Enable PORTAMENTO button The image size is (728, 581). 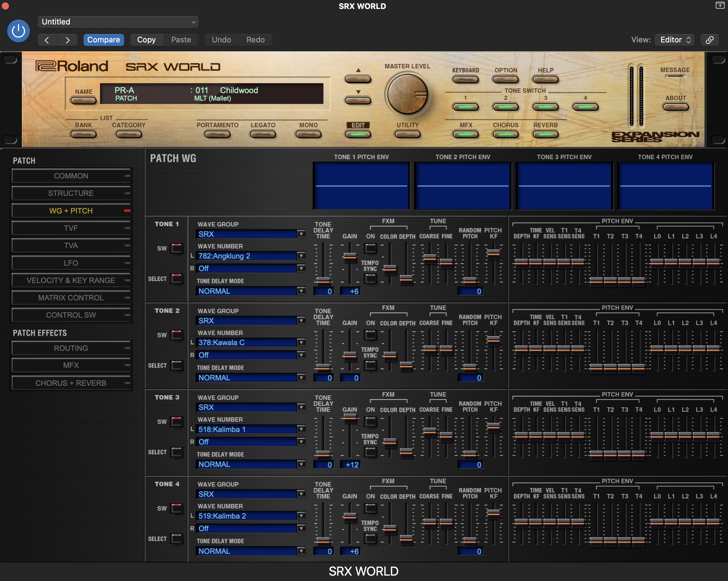pos(218,135)
